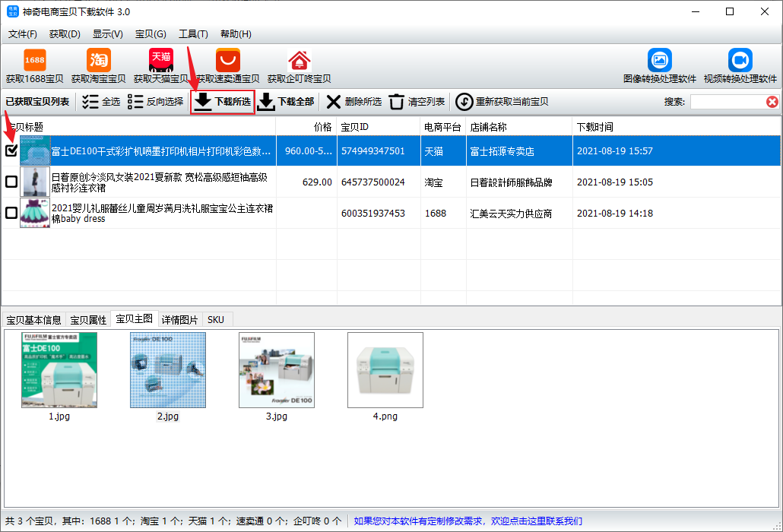The height and width of the screenshot is (532, 783).
Task: Open the 显示(V) menu
Action: tap(108, 34)
